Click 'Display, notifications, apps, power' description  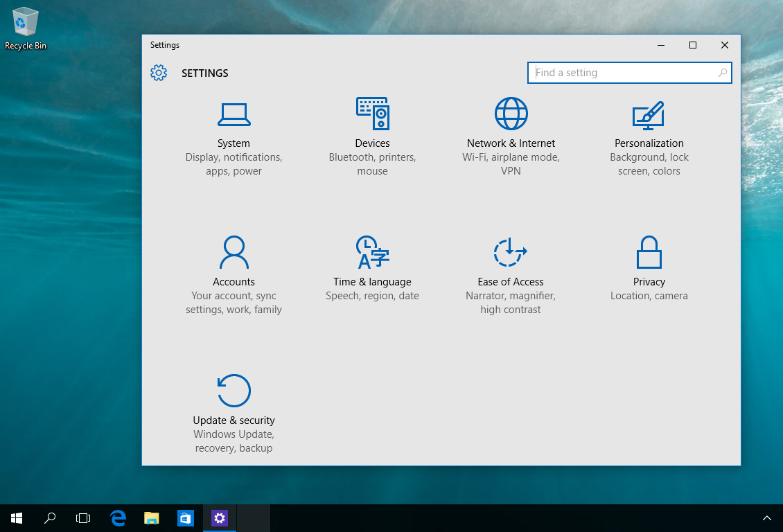(x=234, y=164)
